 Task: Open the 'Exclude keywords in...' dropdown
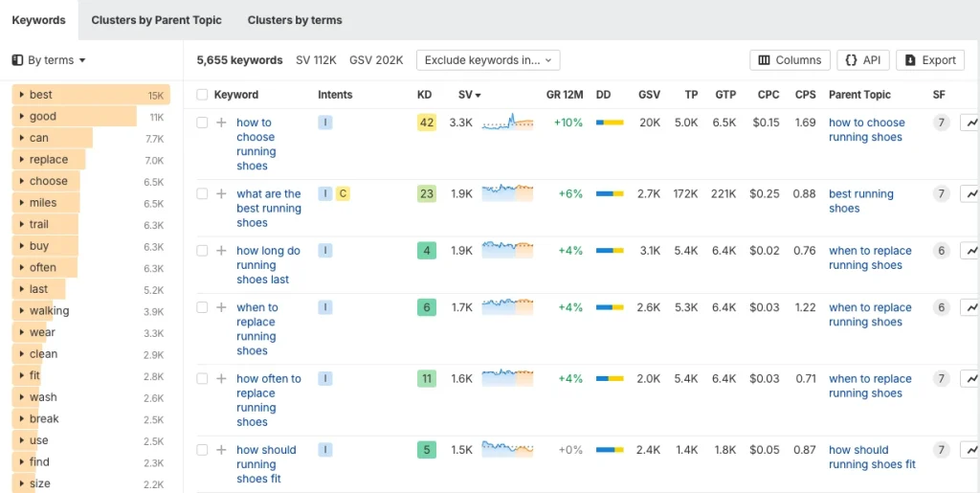[x=488, y=60]
